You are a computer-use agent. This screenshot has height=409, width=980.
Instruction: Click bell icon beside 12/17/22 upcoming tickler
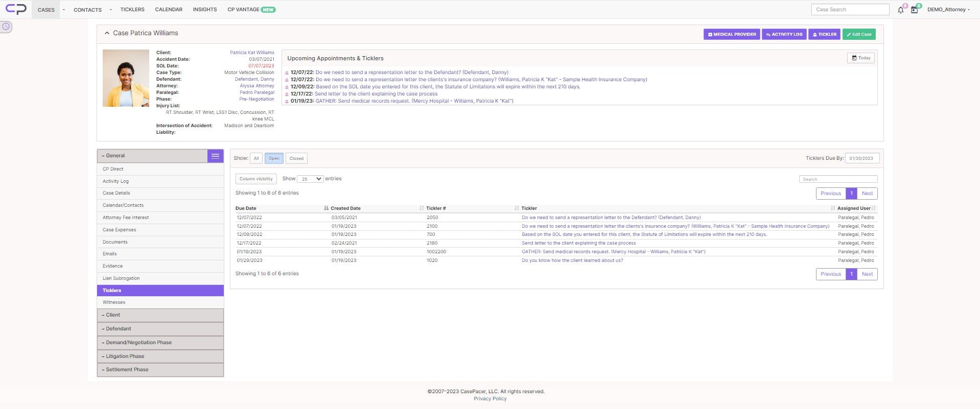coord(287,94)
